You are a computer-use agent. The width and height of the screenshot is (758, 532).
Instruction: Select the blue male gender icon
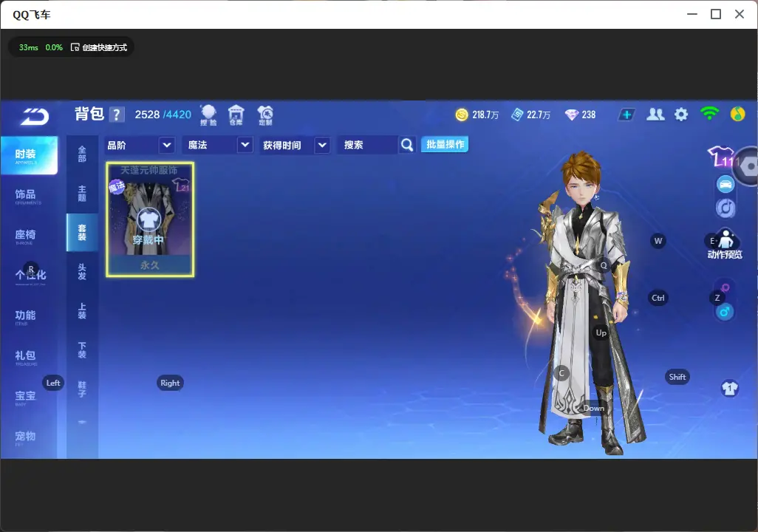(x=725, y=312)
